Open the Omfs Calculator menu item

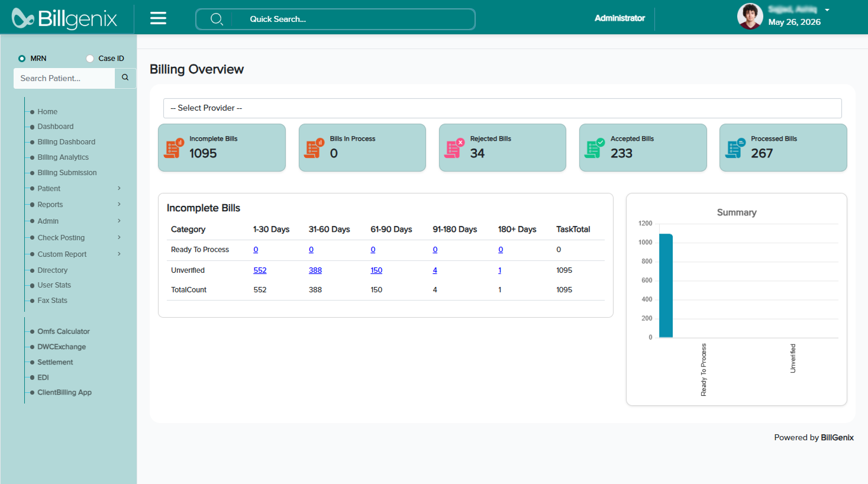click(x=63, y=331)
